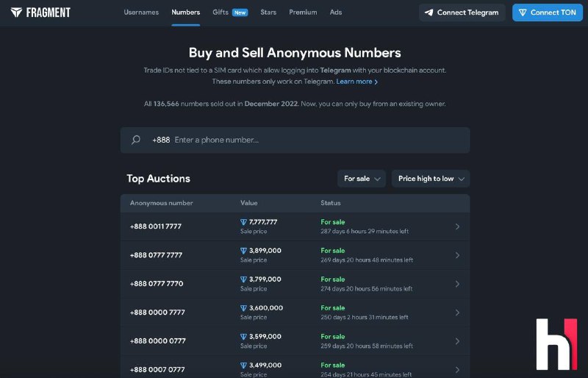Screen dimensions: 588x378
Task: Click the Fragment logo
Action: tap(40, 13)
